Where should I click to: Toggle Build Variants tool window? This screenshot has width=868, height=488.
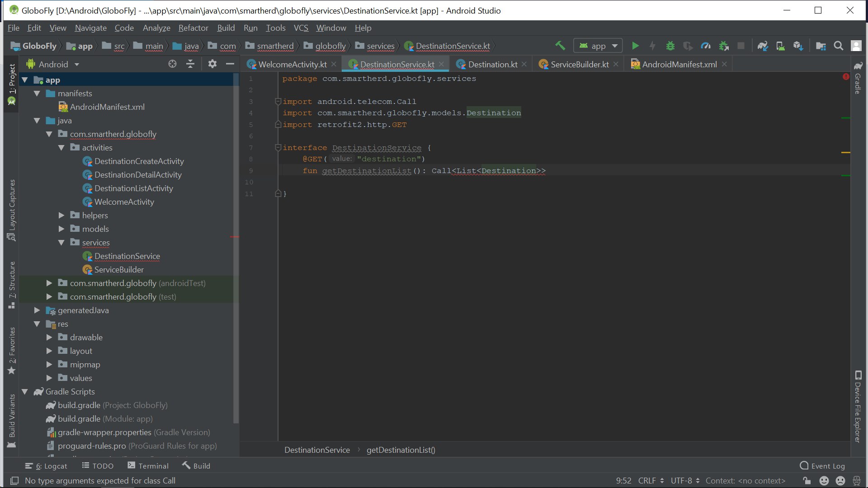pos(12,421)
